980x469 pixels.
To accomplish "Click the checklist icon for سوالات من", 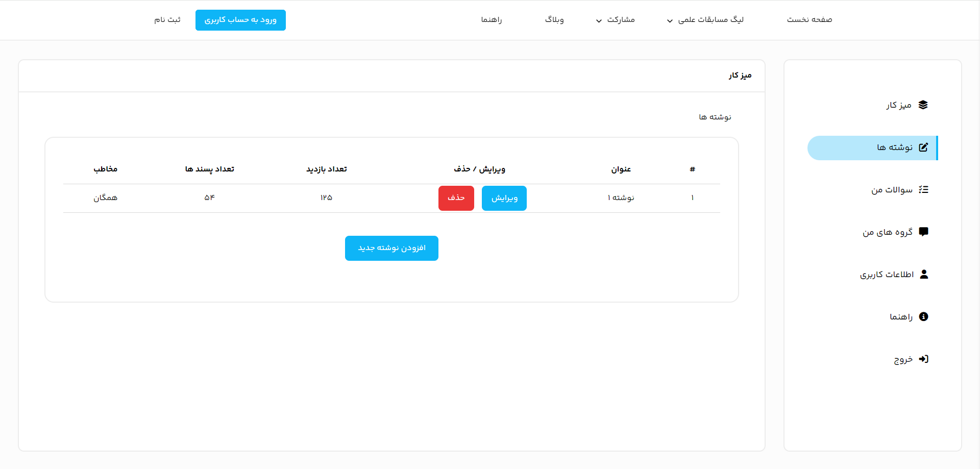I will [924, 189].
